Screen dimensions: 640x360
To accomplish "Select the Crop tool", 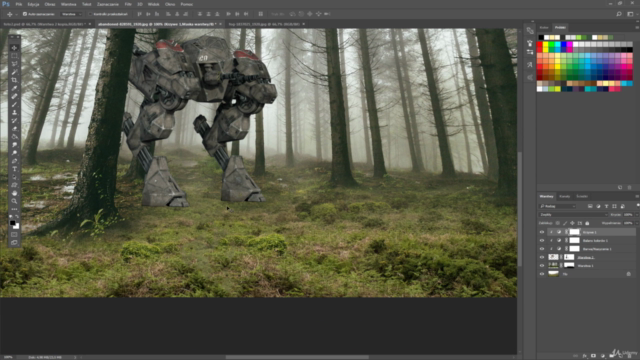I will [14, 80].
